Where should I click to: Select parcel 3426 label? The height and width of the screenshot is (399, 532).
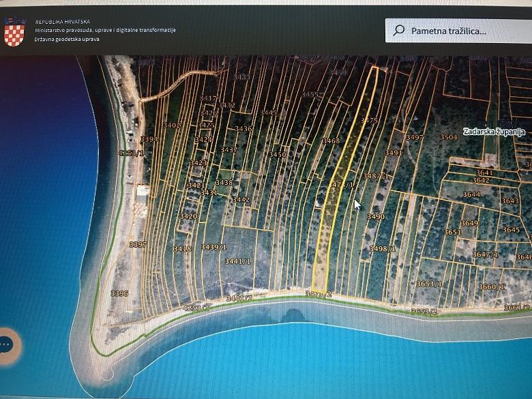(208, 113)
